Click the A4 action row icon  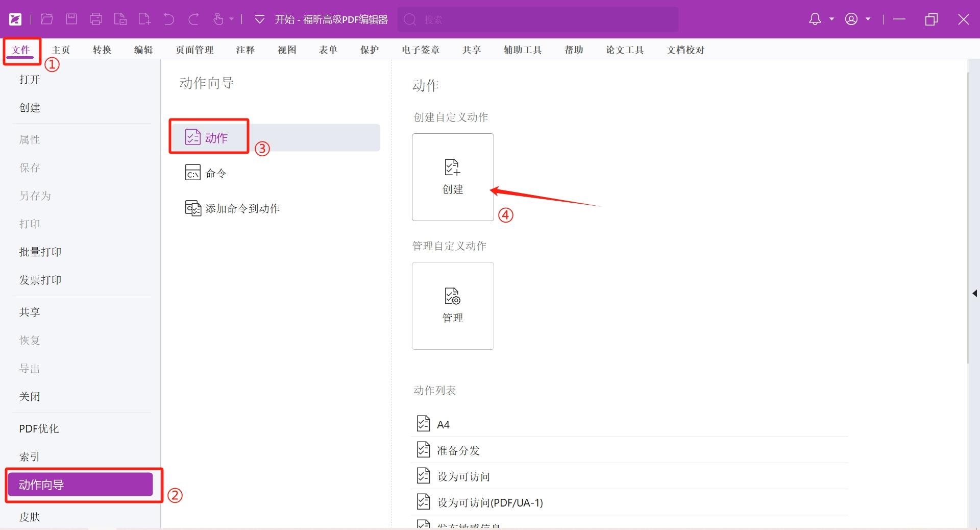(423, 423)
